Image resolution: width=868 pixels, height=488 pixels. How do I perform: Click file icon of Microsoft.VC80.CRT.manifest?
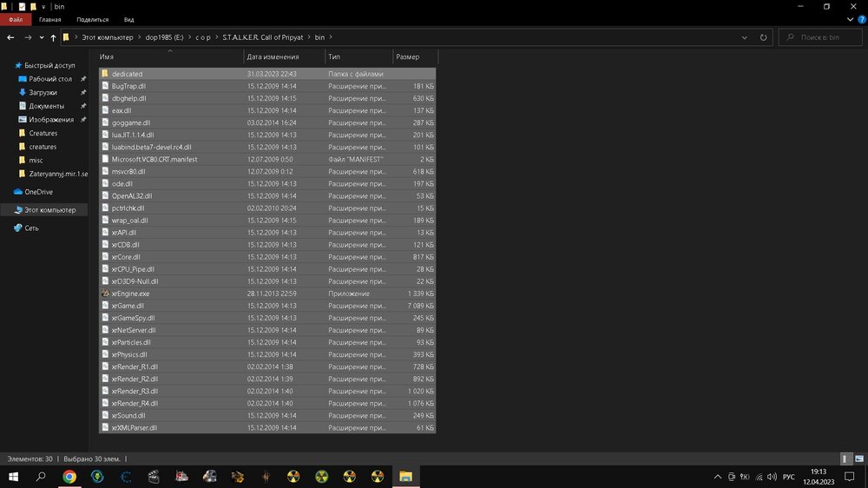coord(105,159)
